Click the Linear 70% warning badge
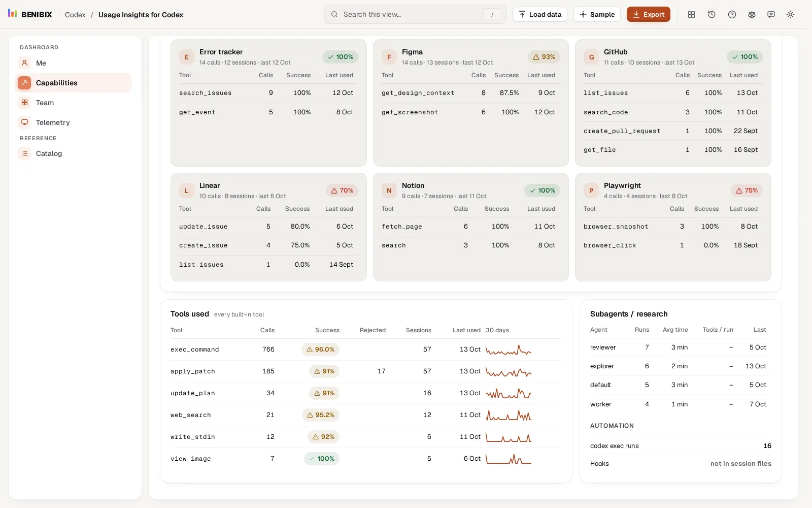This screenshot has width=812, height=508. coord(342,190)
